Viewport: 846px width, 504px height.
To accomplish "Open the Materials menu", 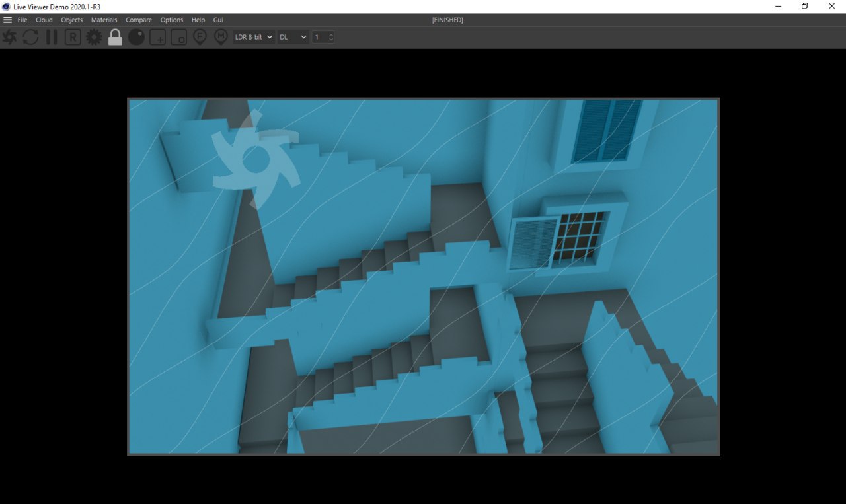I will [104, 20].
